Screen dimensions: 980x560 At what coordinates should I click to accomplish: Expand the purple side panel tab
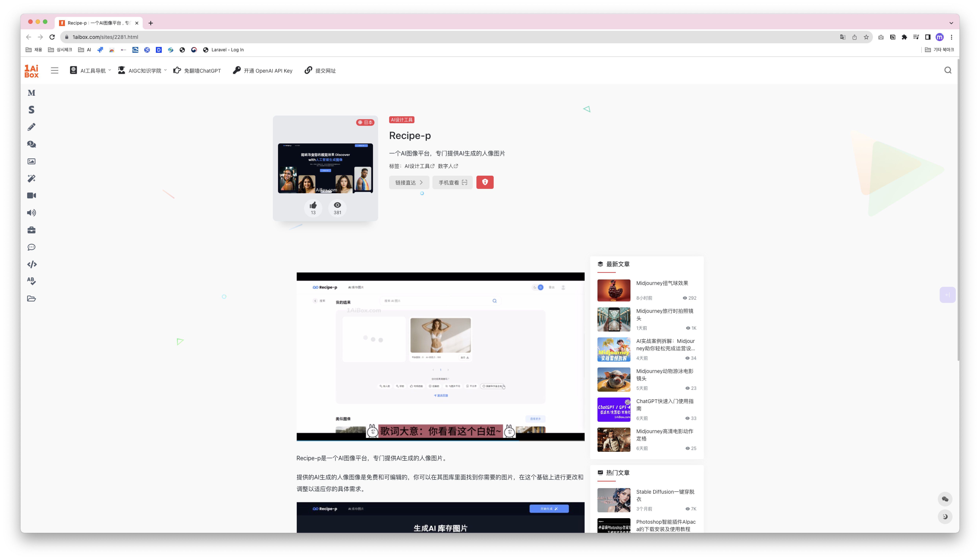[947, 295]
